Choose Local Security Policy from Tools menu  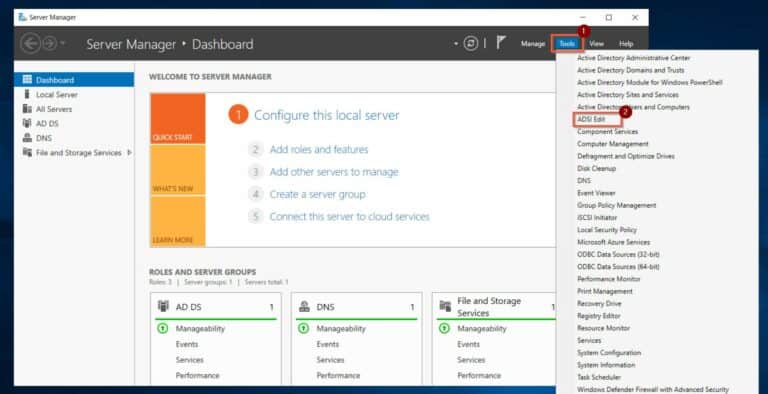click(607, 230)
